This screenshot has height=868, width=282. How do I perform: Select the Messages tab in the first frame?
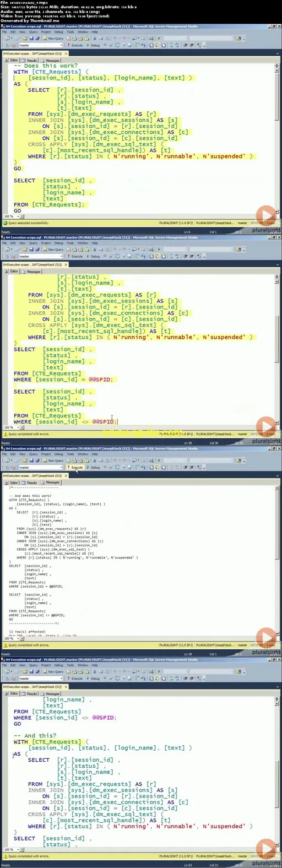click(x=51, y=60)
